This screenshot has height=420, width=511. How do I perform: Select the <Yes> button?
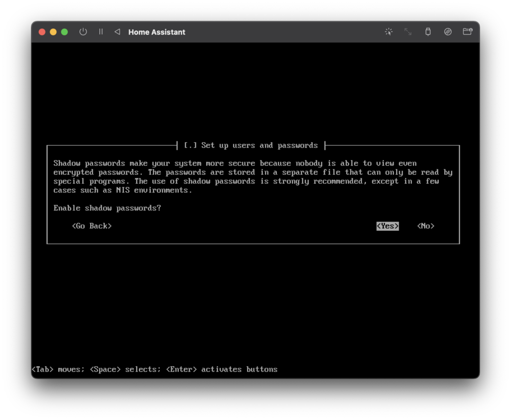pyautogui.click(x=387, y=226)
